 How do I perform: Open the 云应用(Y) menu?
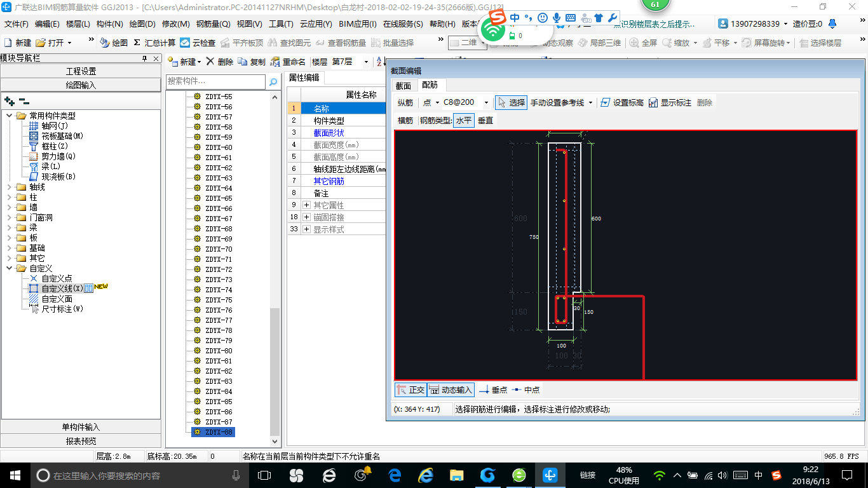click(x=316, y=24)
